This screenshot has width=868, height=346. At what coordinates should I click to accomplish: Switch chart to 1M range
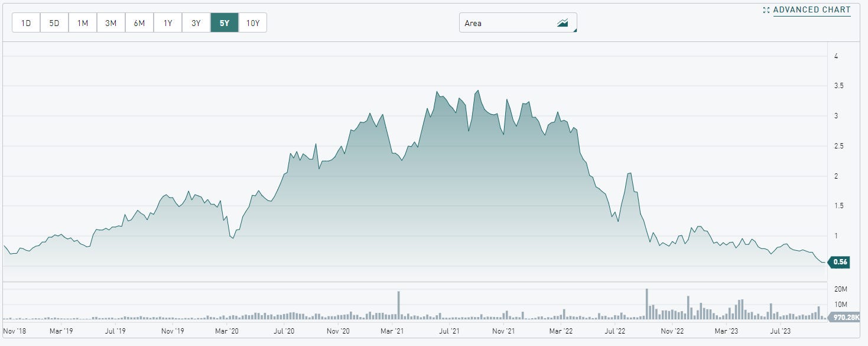(x=83, y=23)
